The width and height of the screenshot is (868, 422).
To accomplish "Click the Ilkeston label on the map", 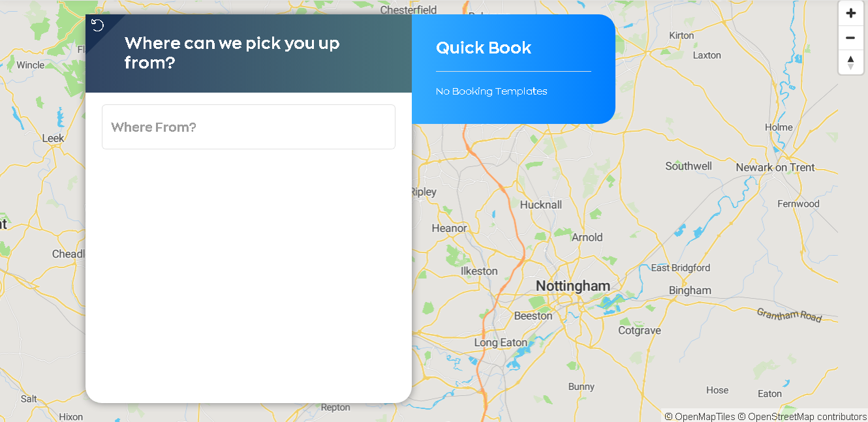I will tap(479, 271).
